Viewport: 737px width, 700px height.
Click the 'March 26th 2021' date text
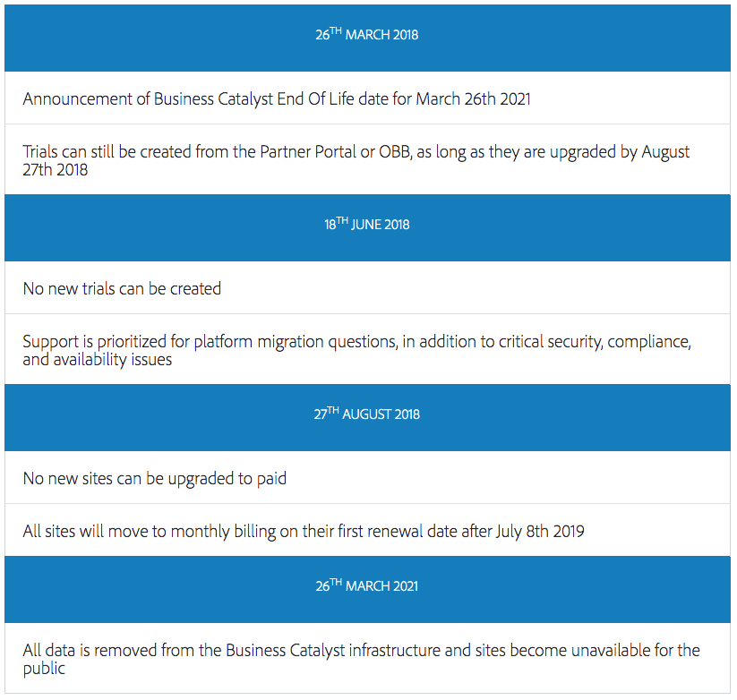pos(474,99)
